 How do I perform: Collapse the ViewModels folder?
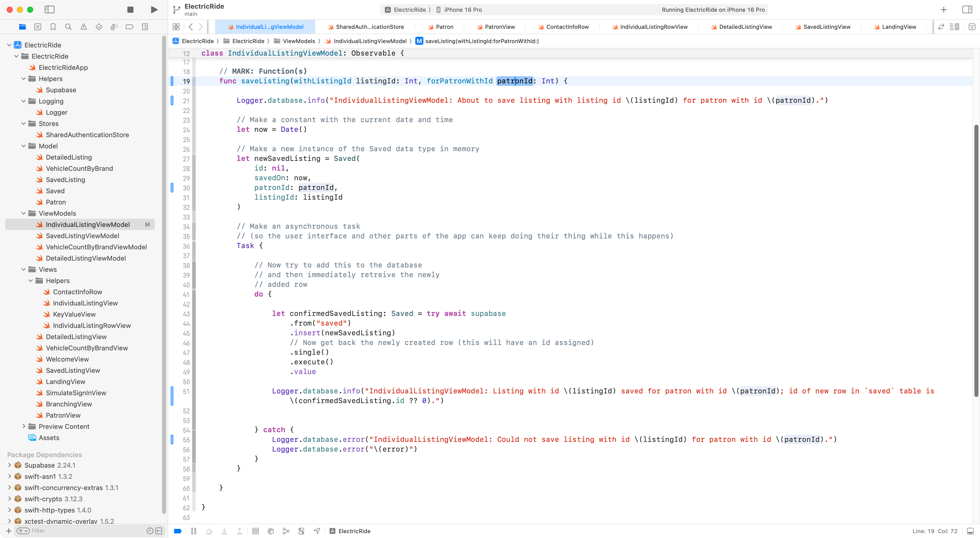[23, 213]
